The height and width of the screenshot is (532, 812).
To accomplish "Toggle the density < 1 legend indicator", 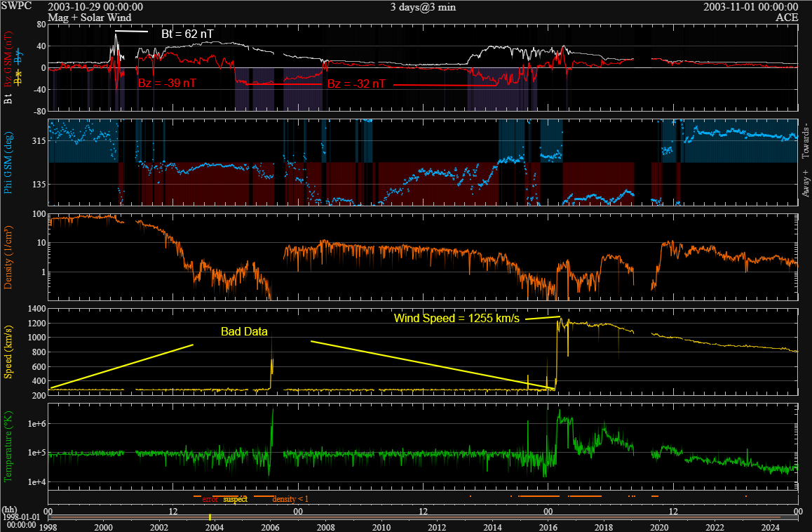I will tap(292, 499).
